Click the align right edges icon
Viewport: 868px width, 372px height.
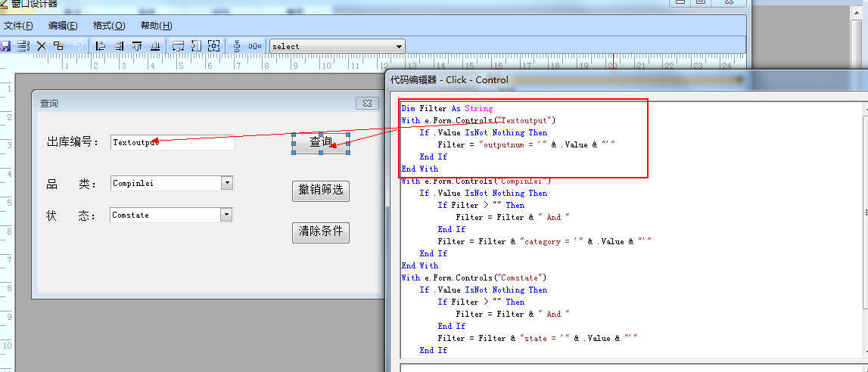[119, 46]
